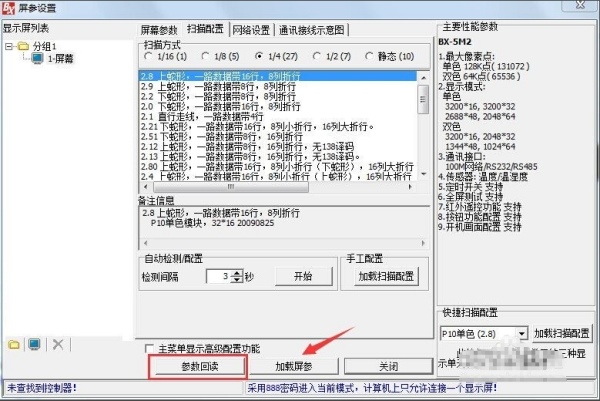Select row 2.21 下蛇形 8列小折行

point(278,126)
